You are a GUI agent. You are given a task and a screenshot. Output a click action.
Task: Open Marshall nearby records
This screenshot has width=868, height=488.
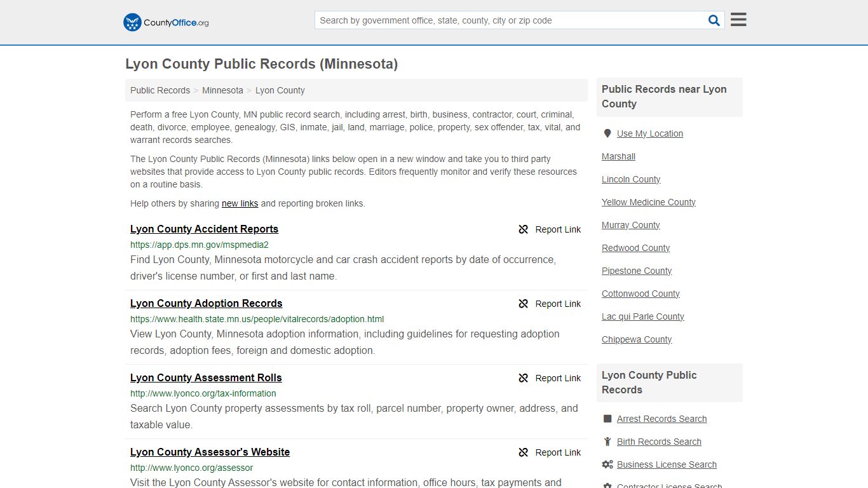618,156
